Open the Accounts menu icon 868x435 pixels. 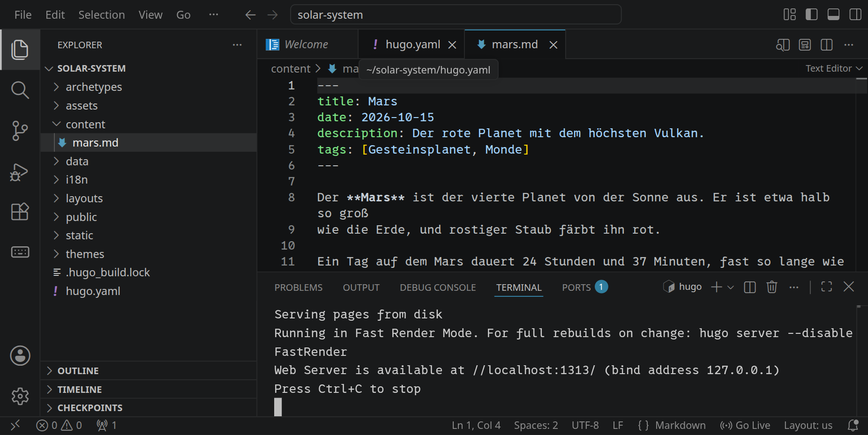[x=20, y=356]
